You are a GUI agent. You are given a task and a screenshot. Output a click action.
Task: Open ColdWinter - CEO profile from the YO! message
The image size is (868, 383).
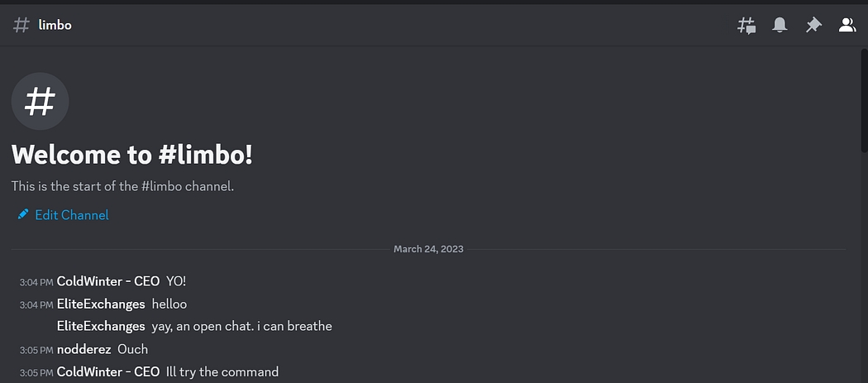tap(108, 281)
